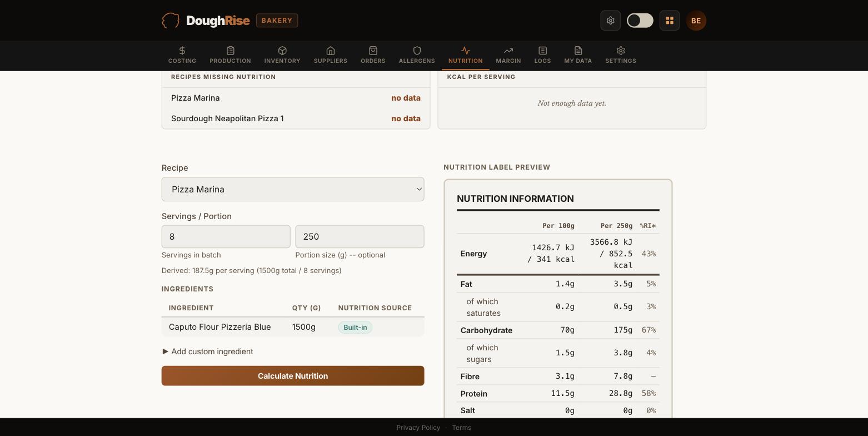Open the Terms link
The image size is (868, 436).
click(x=461, y=428)
